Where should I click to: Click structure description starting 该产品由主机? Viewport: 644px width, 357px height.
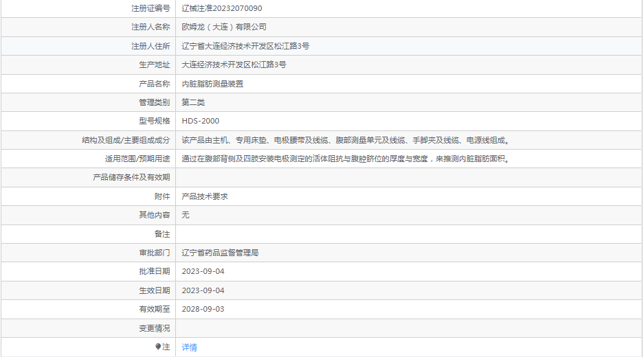click(346, 140)
